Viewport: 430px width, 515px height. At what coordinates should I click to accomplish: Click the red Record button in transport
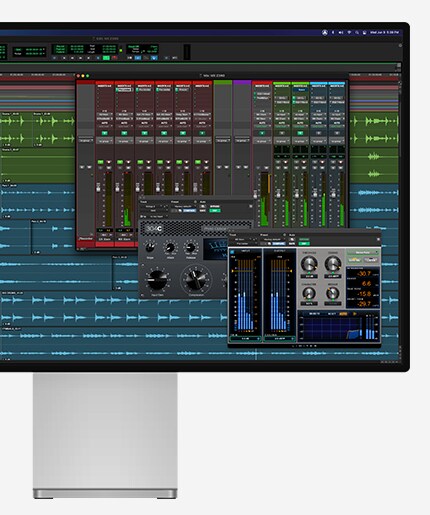pos(114,58)
